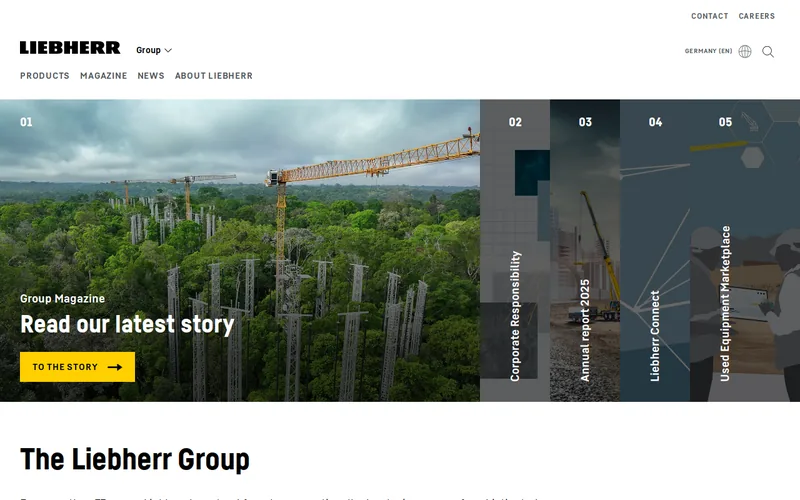Click the 01 slide number
This screenshot has height=500, width=800.
[x=26, y=122]
